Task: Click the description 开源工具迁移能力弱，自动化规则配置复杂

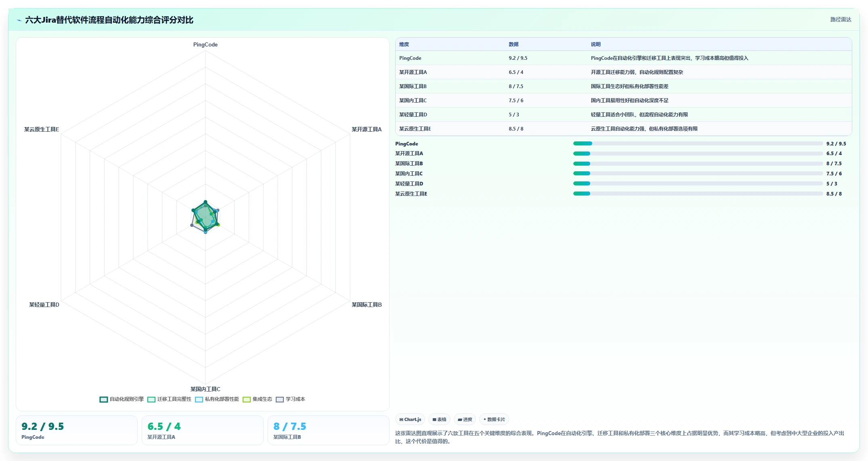Action: coord(637,72)
